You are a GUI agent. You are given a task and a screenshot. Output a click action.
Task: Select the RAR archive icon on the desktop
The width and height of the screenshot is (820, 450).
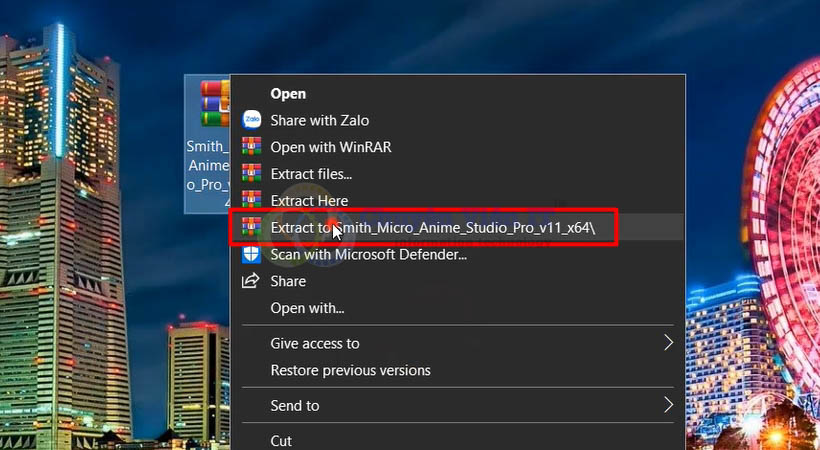(214, 104)
